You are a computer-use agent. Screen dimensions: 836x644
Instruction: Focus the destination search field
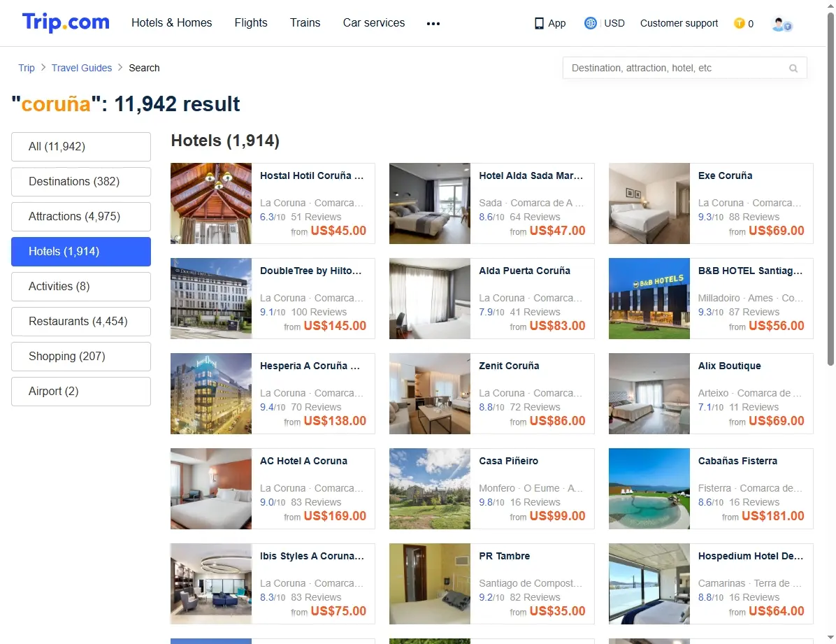tap(684, 69)
